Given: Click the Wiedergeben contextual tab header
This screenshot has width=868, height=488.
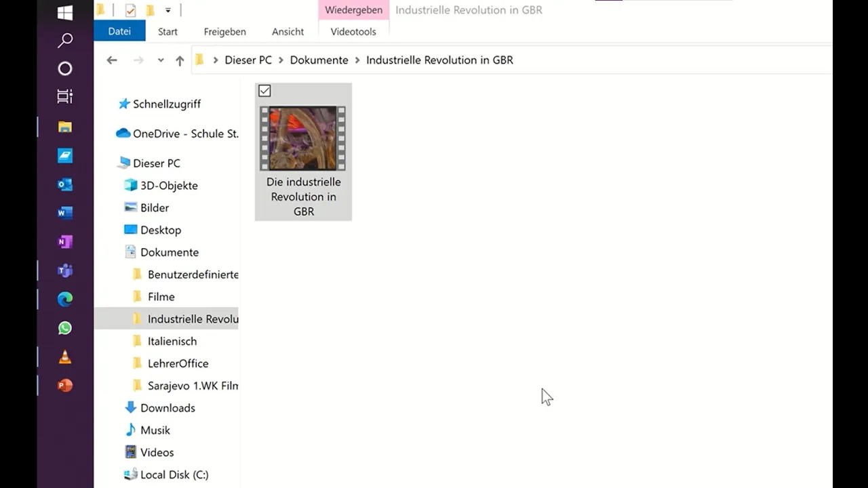Looking at the screenshot, I should point(353,10).
